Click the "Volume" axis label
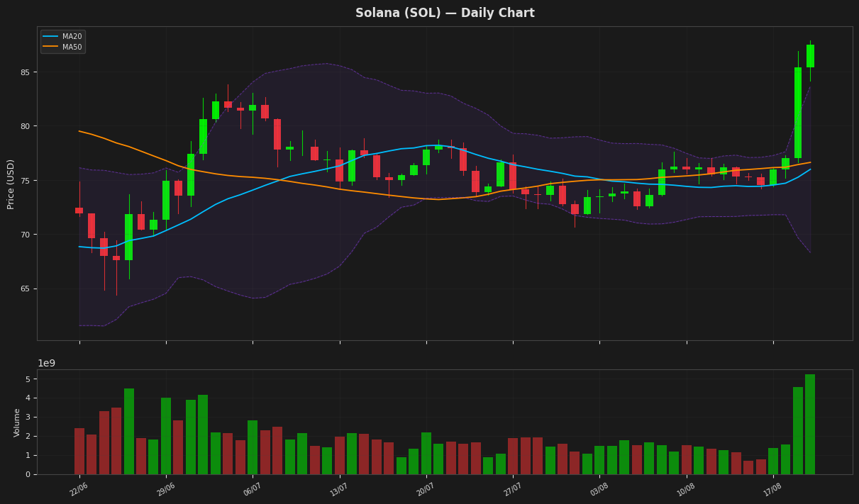Image resolution: width=859 pixels, height=504 pixels. coord(18,422)
